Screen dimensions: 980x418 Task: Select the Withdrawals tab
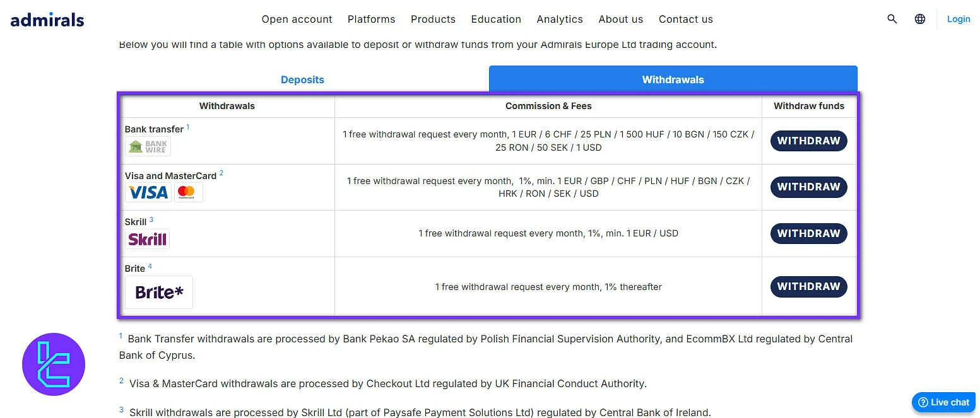673,79
